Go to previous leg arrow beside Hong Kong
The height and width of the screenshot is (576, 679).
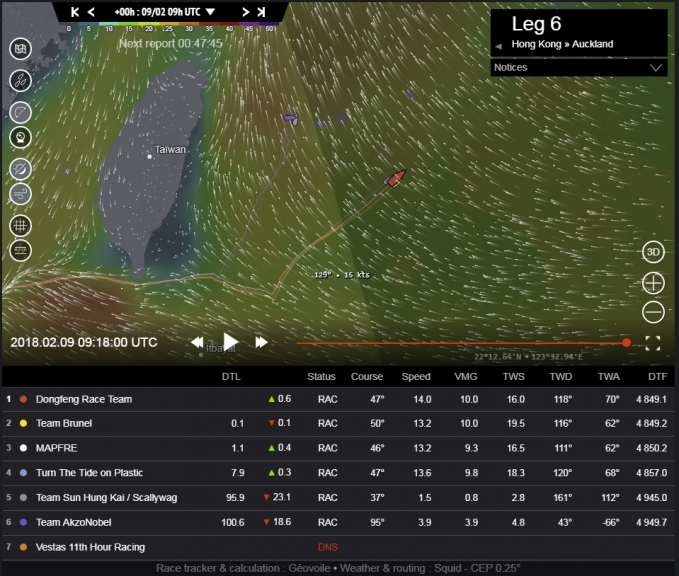pos(498,46)
